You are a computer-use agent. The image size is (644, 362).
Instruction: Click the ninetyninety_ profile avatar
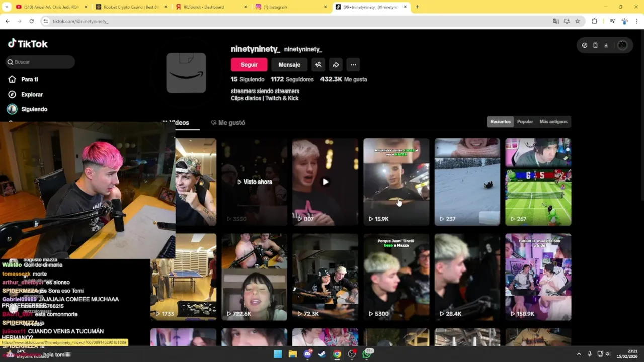(x=186, y=72)
